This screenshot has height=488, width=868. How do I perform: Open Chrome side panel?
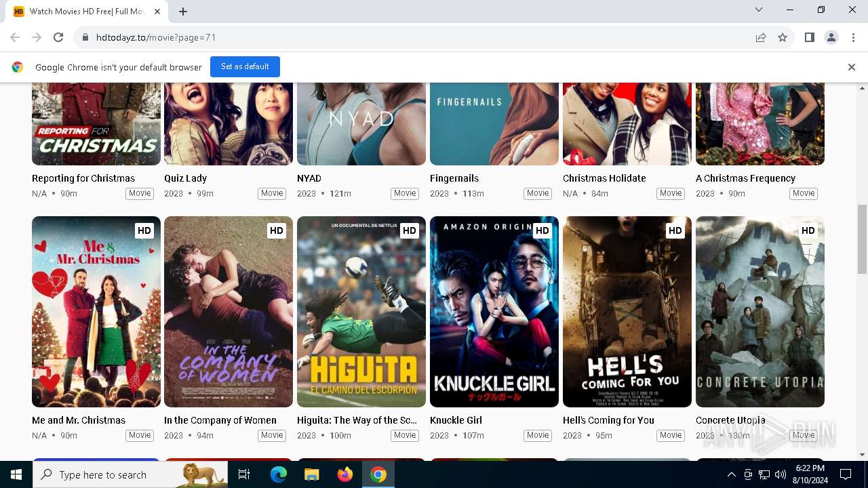[809, 38]
